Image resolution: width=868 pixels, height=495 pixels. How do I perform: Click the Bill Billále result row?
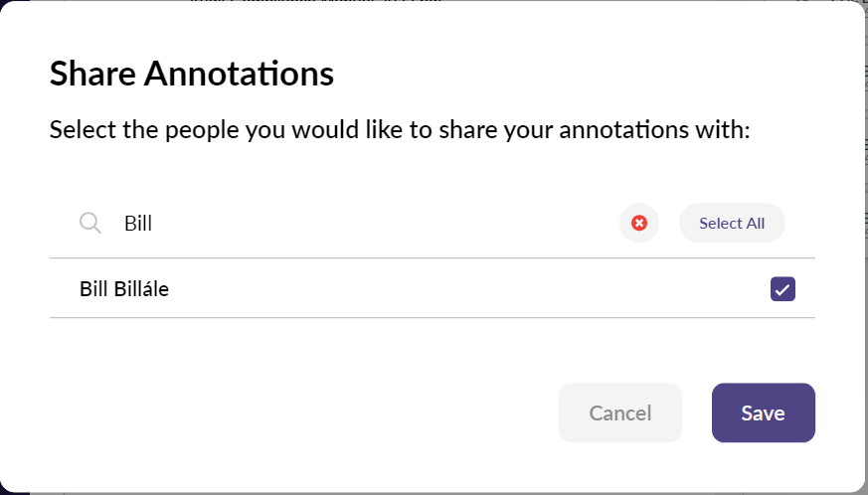(433, 288)
